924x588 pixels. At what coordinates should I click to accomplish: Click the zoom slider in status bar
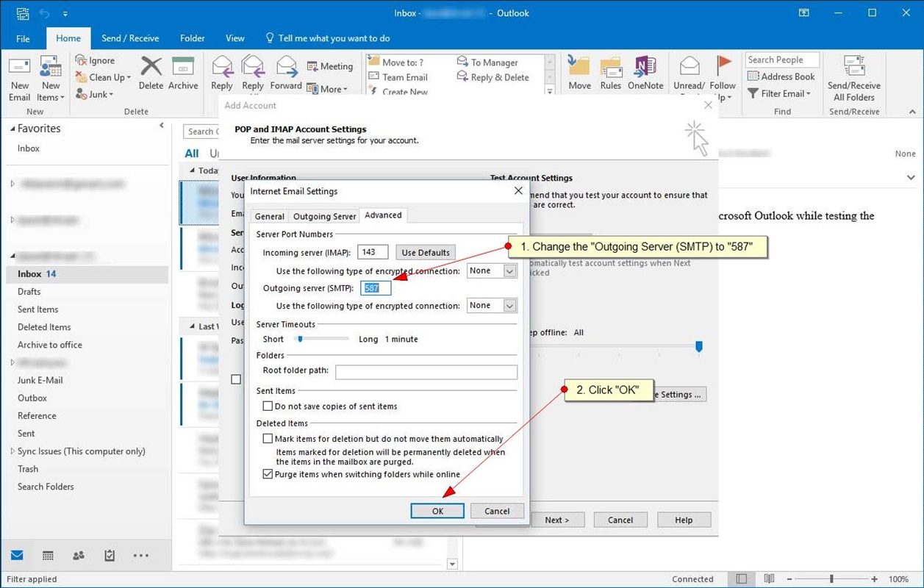831,579
